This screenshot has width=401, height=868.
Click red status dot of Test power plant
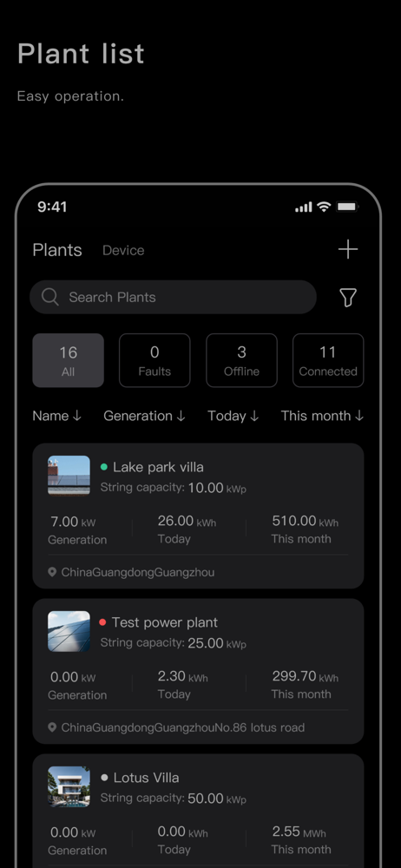102,622
